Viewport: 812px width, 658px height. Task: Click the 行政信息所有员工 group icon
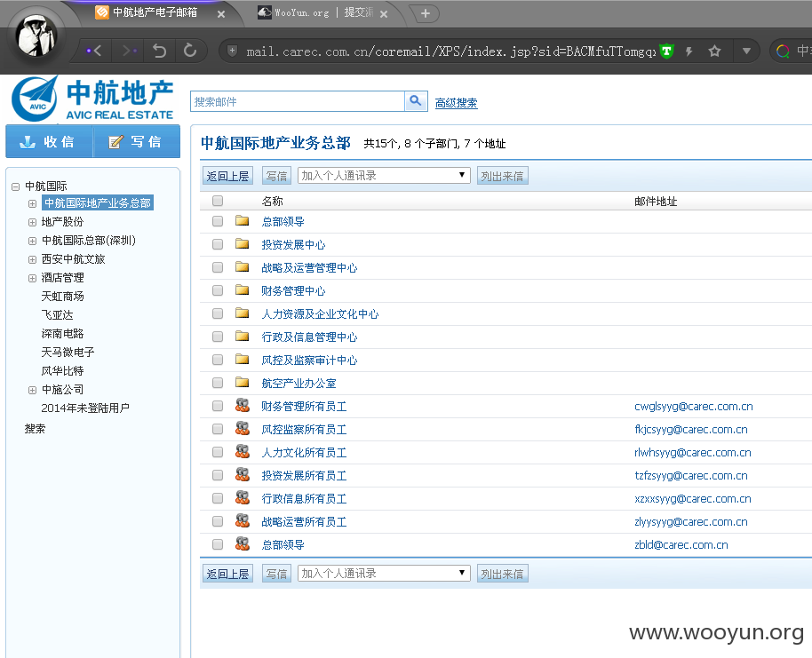pyautogui.click(x=242, y=497)
